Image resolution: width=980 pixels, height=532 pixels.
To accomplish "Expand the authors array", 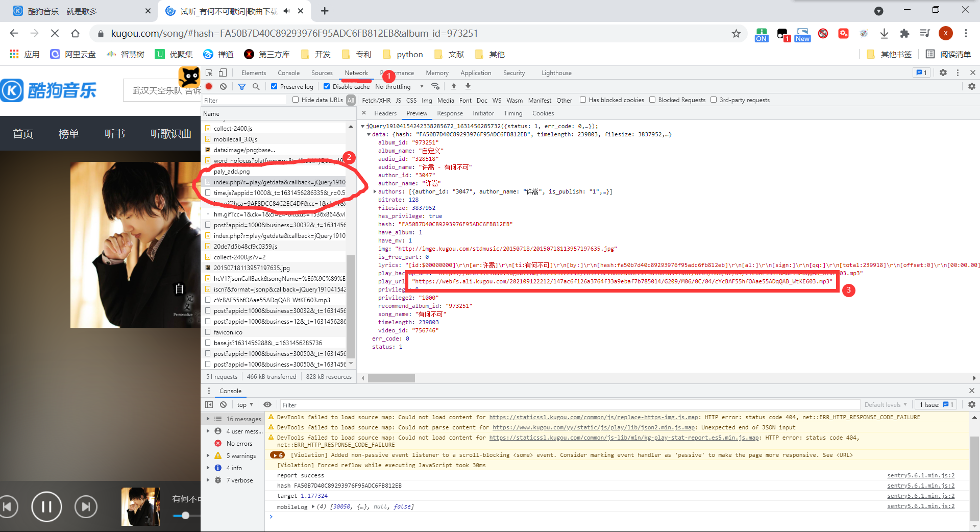I will (x=375, y=192).
